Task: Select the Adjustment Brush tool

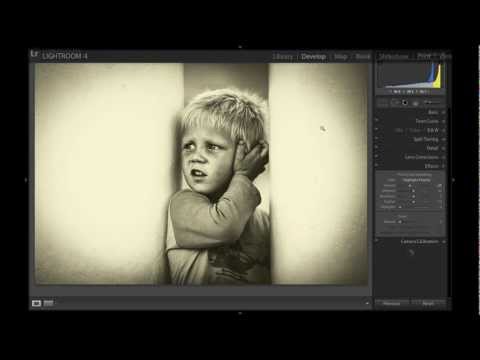Action: 432,102
